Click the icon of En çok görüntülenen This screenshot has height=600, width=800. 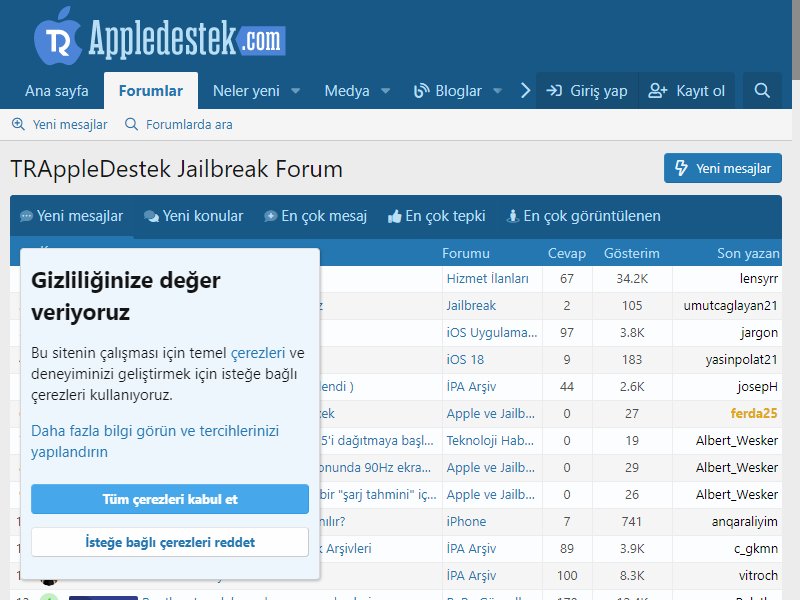click(x=512, y=216)
